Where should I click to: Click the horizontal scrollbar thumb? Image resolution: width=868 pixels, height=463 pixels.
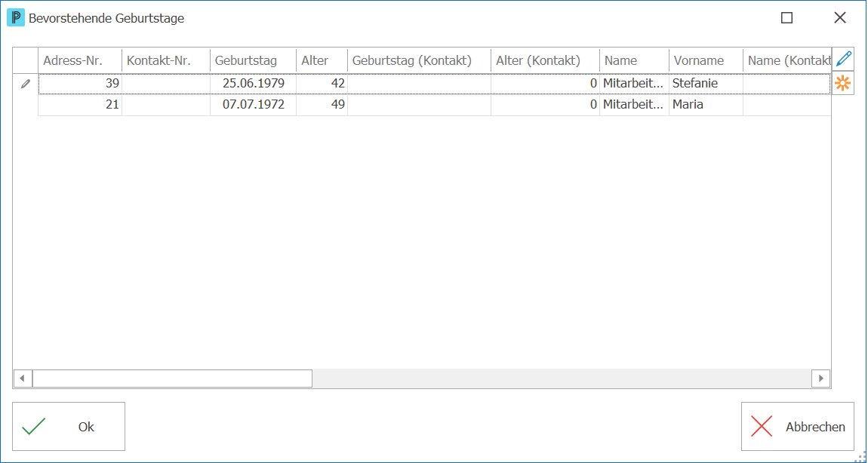tap(172, 379)
